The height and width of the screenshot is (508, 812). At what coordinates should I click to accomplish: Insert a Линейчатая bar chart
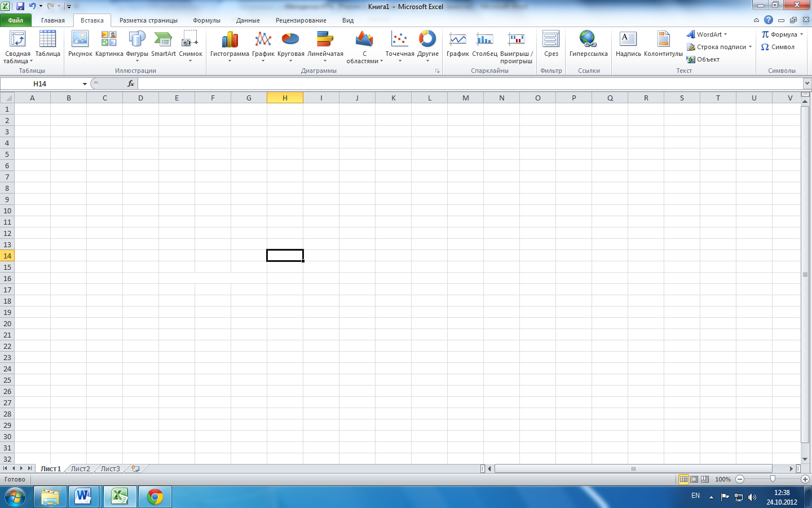click(325, 46)
